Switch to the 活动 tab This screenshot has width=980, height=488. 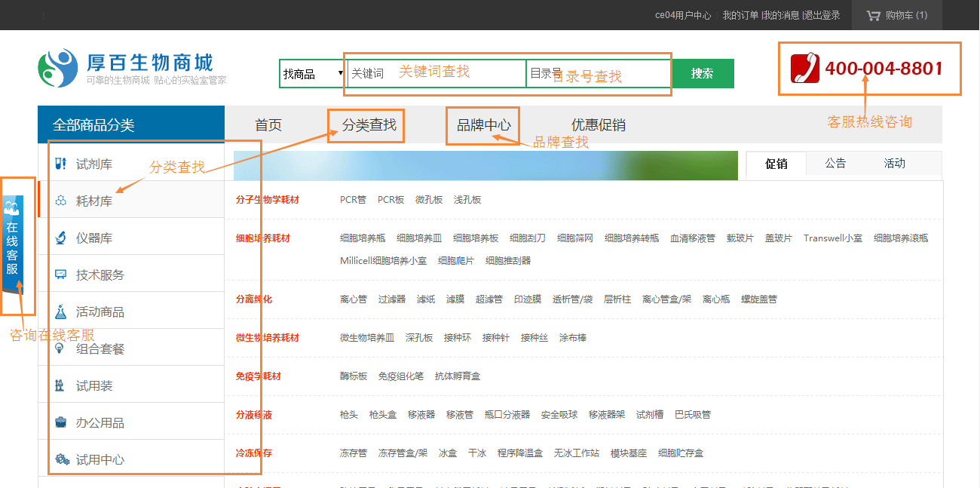click(894, 163)
